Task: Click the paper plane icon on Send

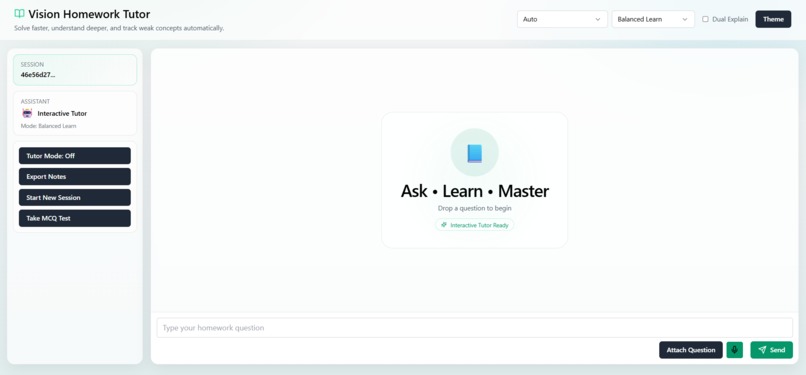Action: point(762,350)
